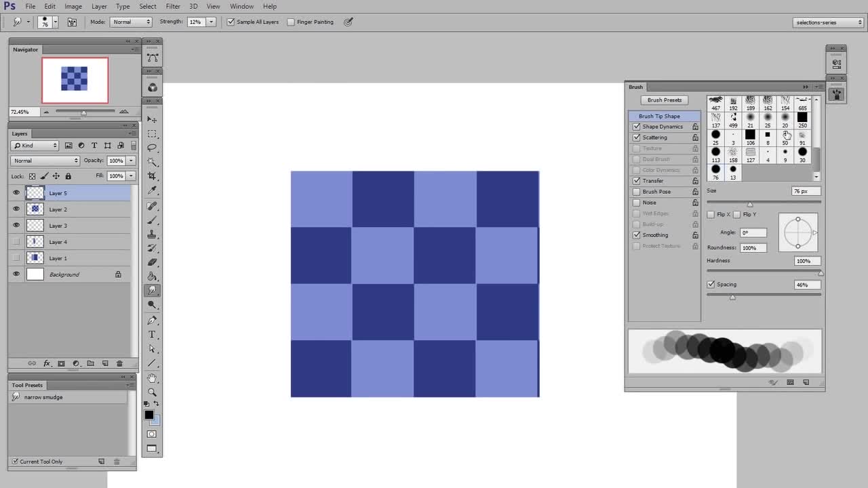Open the brush preset picker arrow
The image size is (868, 488).
pos(55,22)
